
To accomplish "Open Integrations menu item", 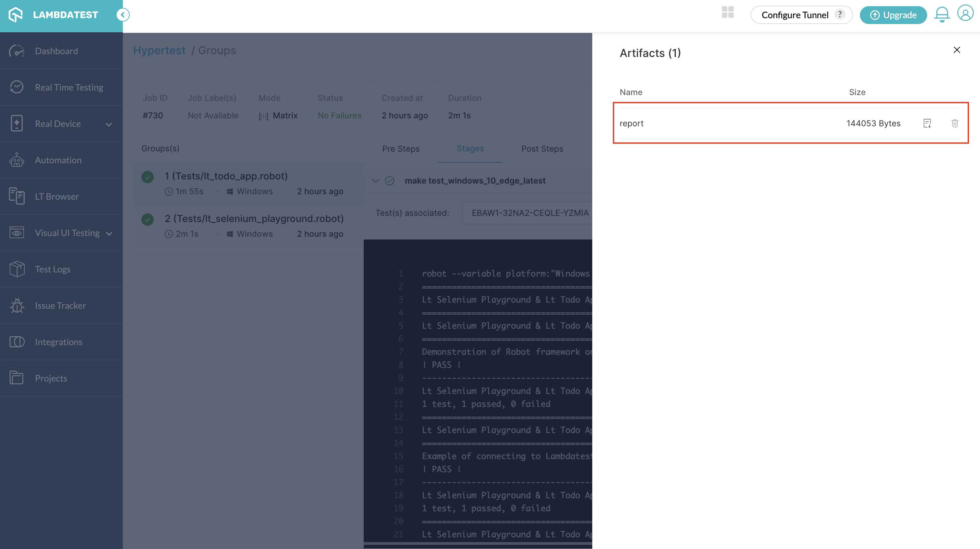I will pyautogui.click(x=61, y=342).
